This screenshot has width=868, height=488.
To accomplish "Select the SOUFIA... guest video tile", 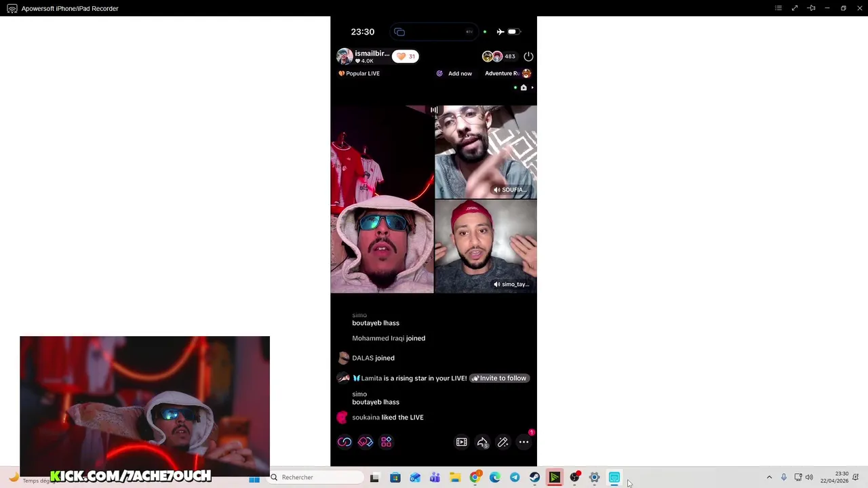I will 486,152.
